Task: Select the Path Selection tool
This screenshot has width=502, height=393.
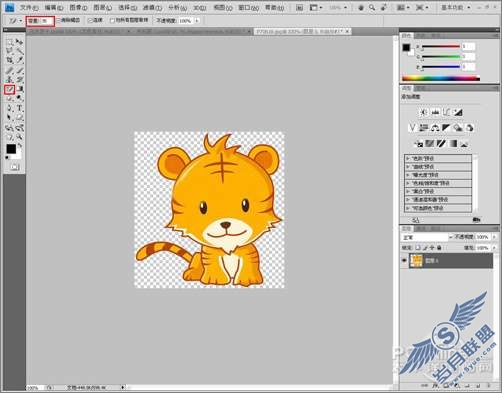Action: [10, 118]
